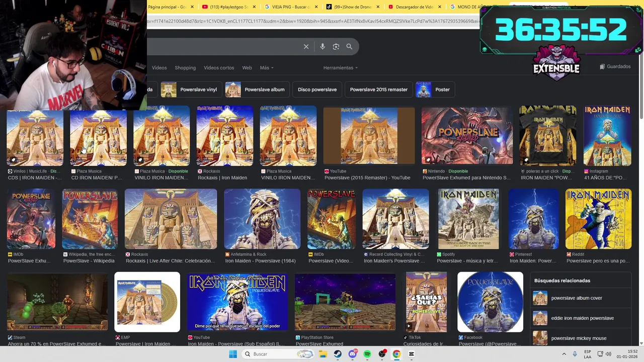
Task: Expand the Herramientas dropdown
Action: 341,68
